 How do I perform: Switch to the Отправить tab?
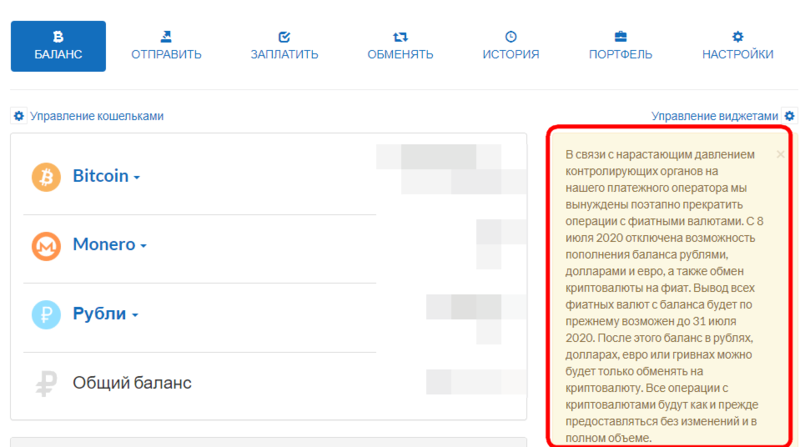coord(166,44)
